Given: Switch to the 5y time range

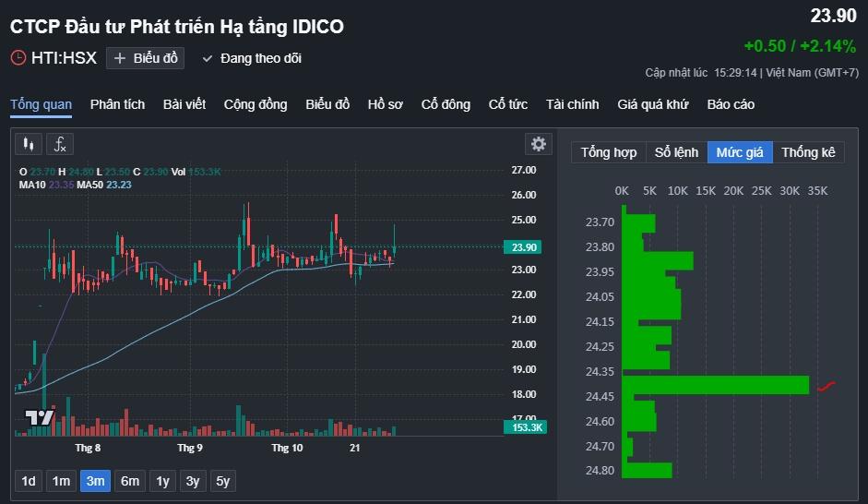Looking at the screenshot, I should (x=223, y=481).
